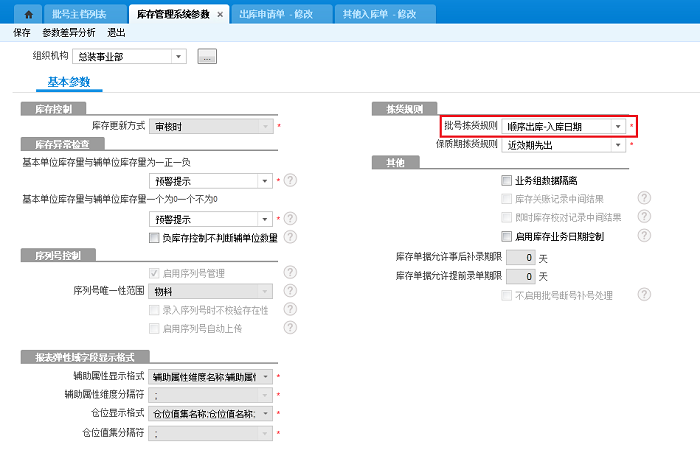Click help icon beside 负库存控制不判断辅单位数量
Screen dimensions: 700x450
coord(290,238)
